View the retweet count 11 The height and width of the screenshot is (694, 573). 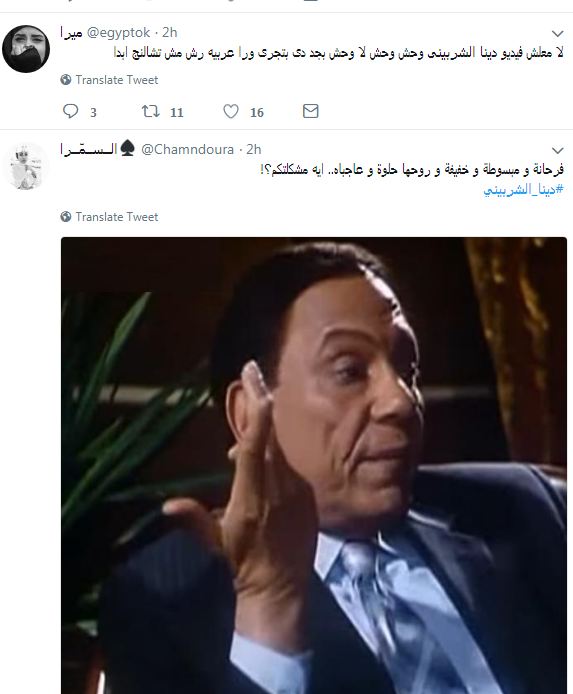point(177,112)
